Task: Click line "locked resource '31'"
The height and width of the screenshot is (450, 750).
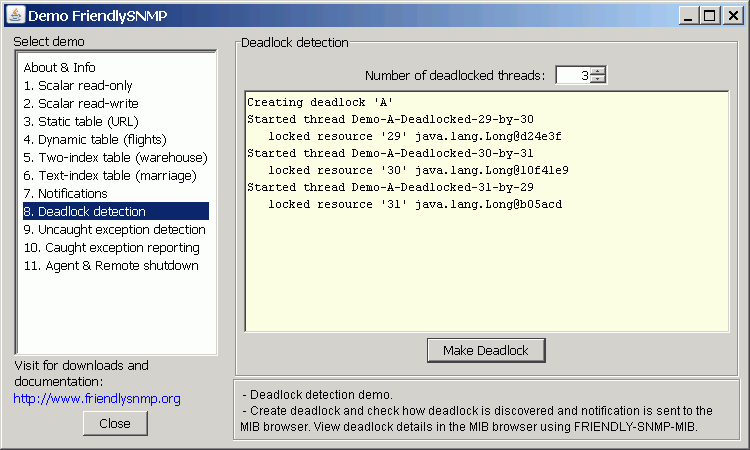Action: (415, 204)
